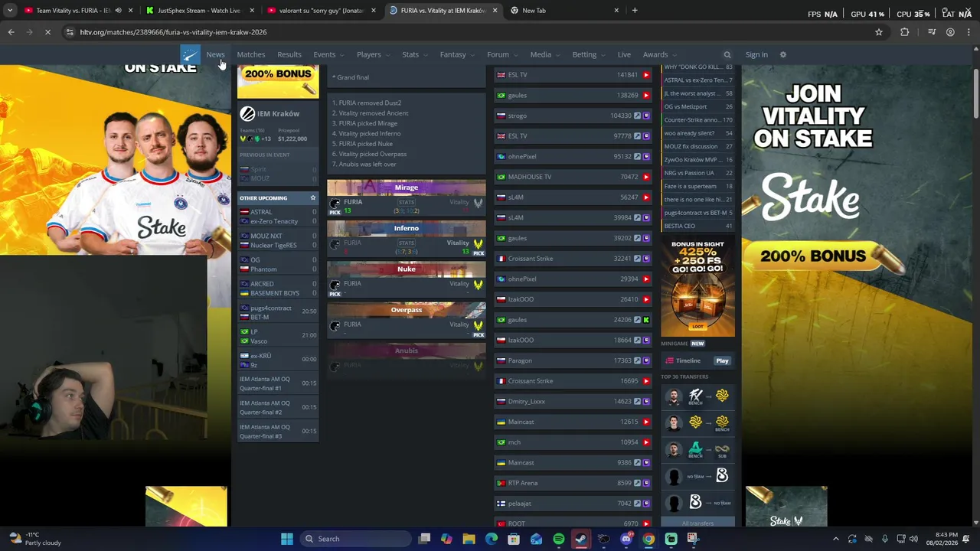Expand the Fantasy dropdown menu
This screenshot has height=551, width=980.
click(457, 55)
